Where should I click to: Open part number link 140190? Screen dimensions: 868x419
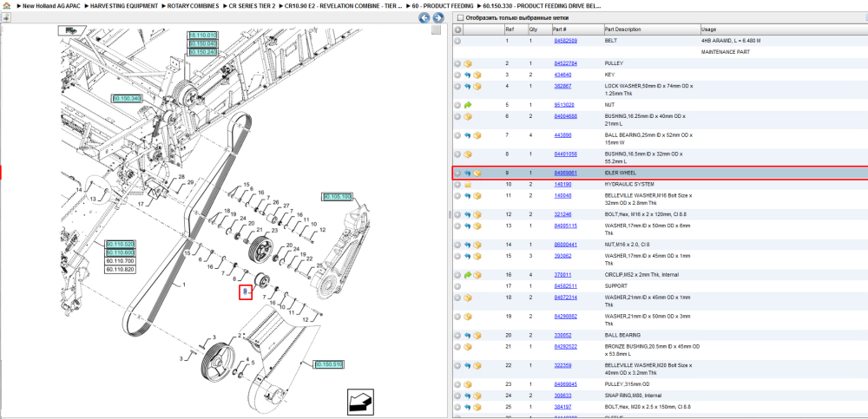pyautogui.click(x=563, y=184)
